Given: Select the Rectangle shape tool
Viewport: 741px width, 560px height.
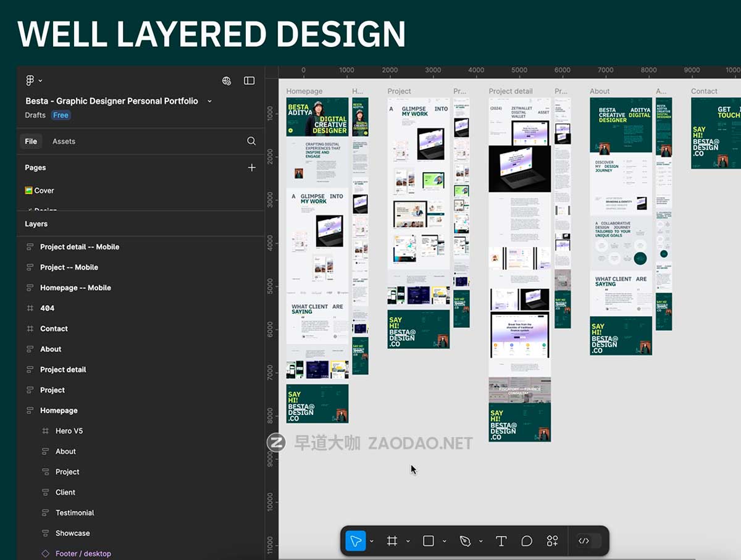Looking at the screenshot, I should (429, 540).
